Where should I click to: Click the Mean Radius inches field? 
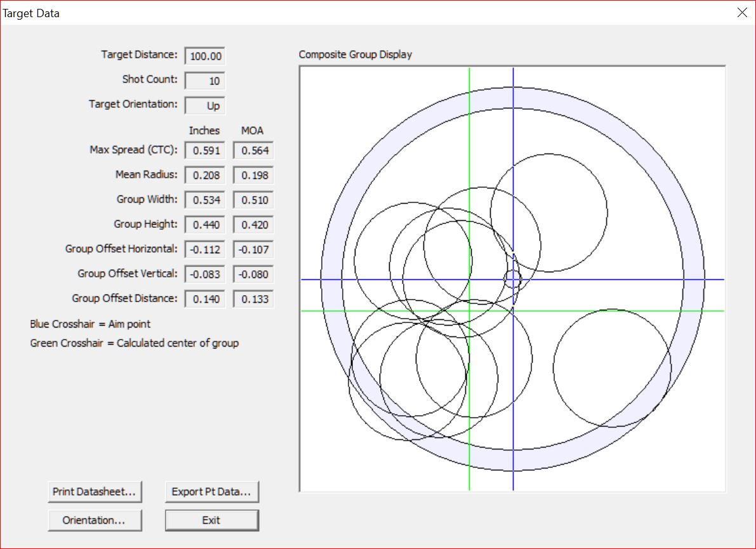[205, 175]
